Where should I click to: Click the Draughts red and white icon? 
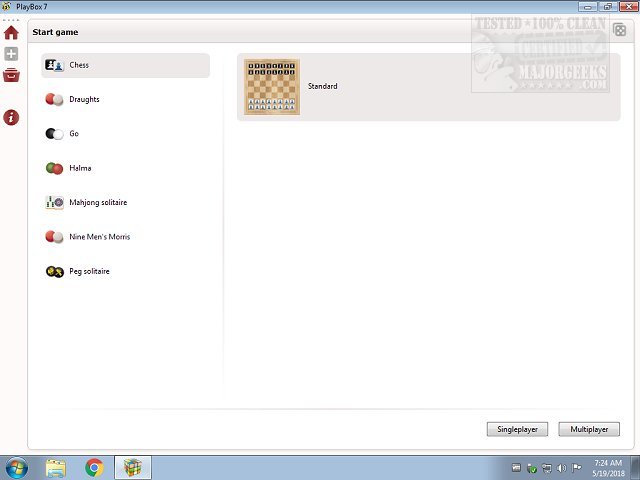pyautogui.click(x=54, y=99)
